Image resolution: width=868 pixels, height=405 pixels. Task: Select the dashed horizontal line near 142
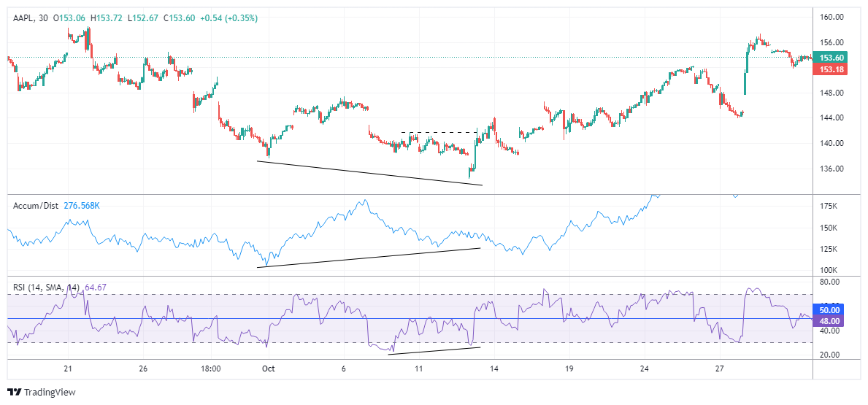[x=439, y=132]
